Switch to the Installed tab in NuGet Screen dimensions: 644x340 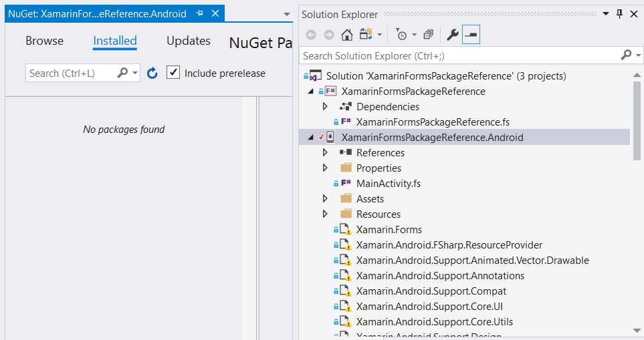tap(115, 41)
